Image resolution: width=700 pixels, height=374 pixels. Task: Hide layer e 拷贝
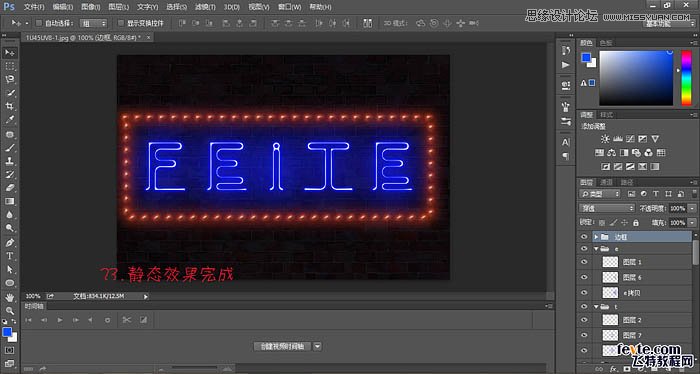[584, 292]
